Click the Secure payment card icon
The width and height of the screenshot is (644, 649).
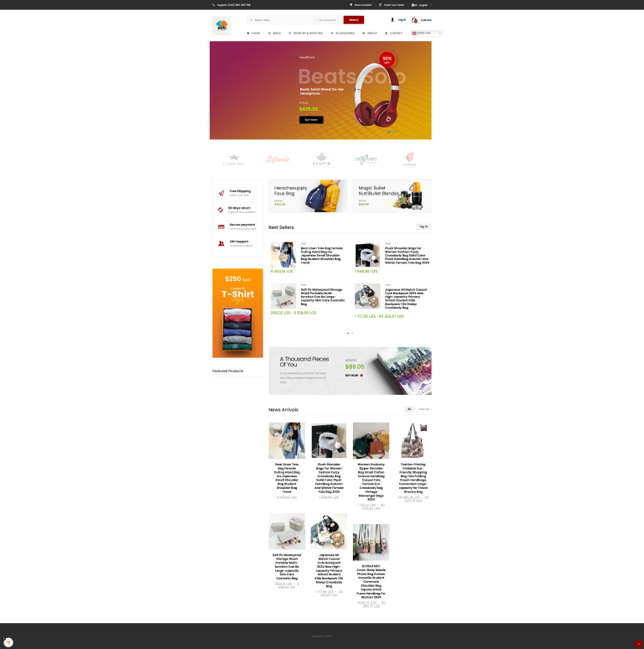pos(221,227)
